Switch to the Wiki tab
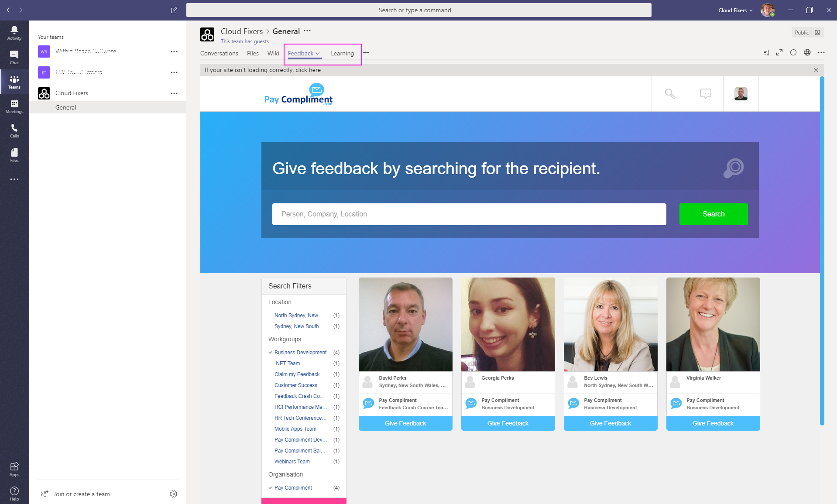 (x=273, y=53)
